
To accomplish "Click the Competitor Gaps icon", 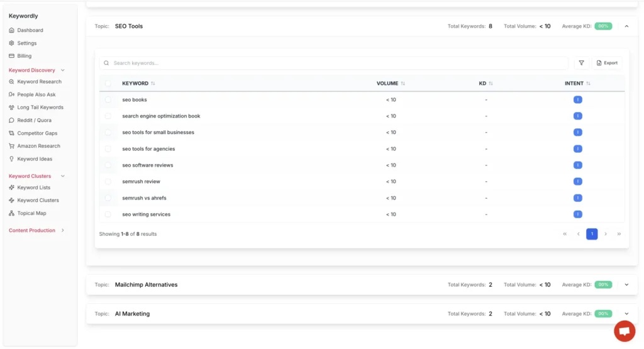I will [x=11, y=133].
